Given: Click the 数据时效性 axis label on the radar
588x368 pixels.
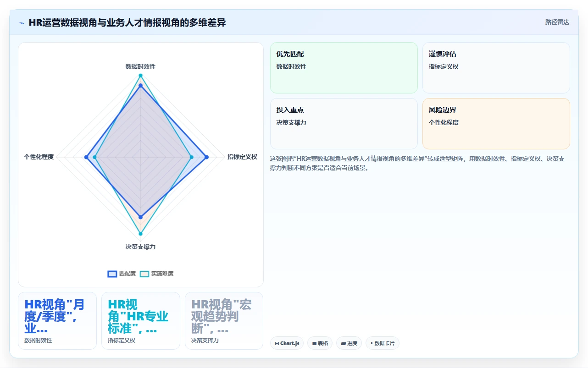Looking at the screenshot, I should tap(140, 66).
